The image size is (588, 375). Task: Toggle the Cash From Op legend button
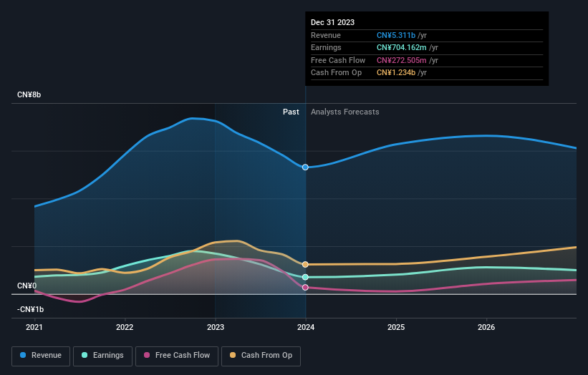(261, 356)
